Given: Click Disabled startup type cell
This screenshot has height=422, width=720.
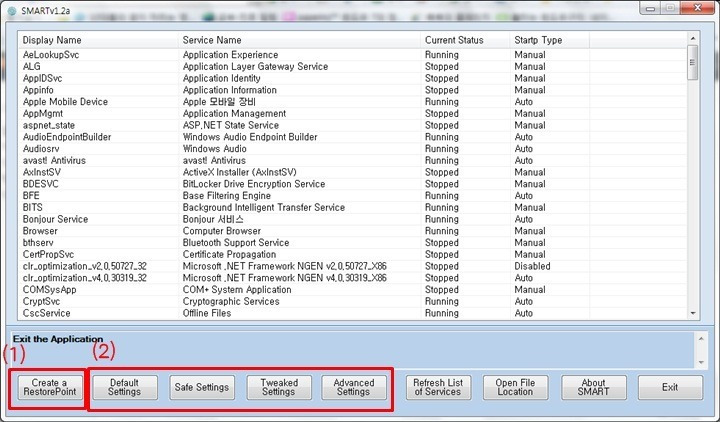Looking at the screenshot, I should tap(532, 266).
